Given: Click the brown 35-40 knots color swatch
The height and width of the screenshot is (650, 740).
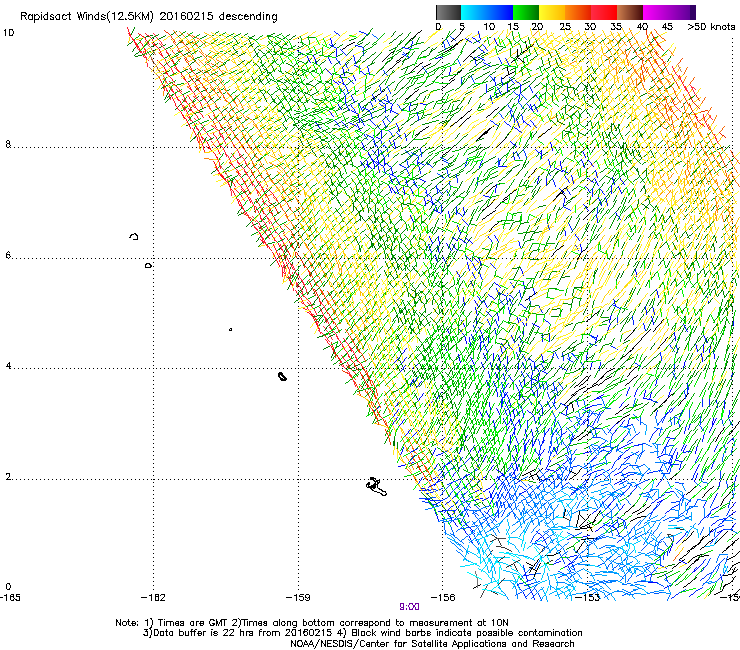Looking at the screenshot, I should [630, 12].
